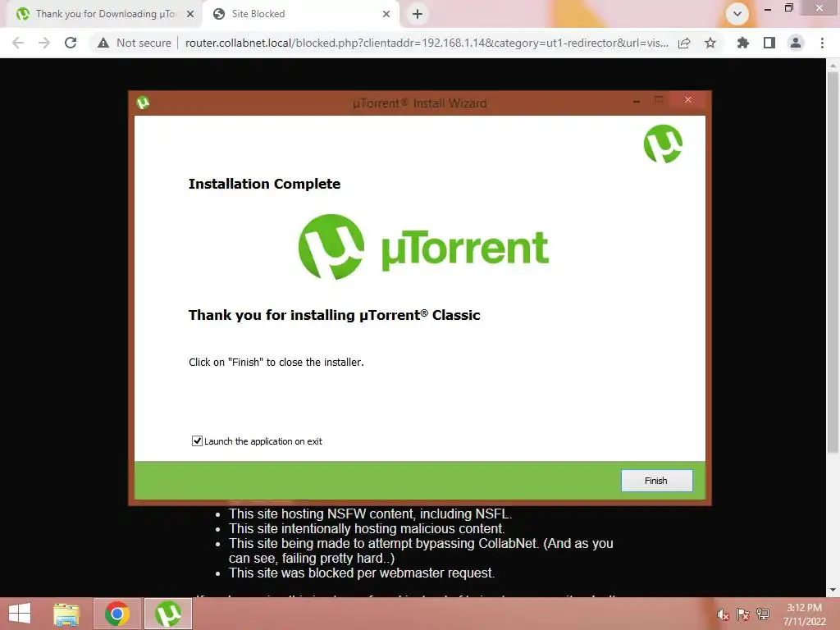The image size is (840, 630).
Task: Click "Thank you for installing µTorrent Classic" text
Action: [x=335, y=315]
